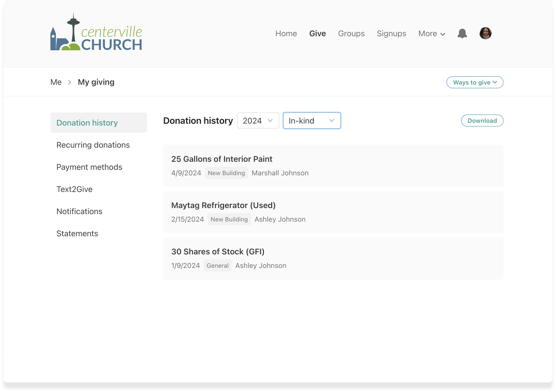This screenshot has width=556, height=392.
Task: Open the Maytag Refrigerator donation entry
Action: (x=333, y=212)
